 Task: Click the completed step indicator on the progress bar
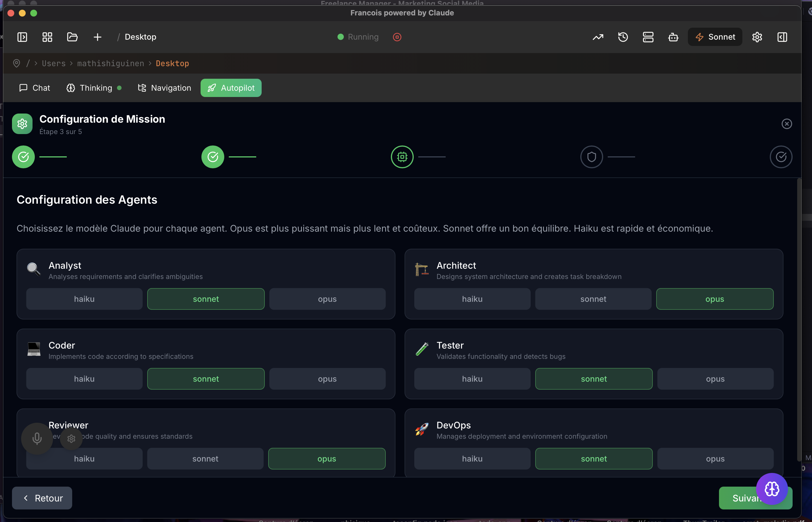point(23,157)
